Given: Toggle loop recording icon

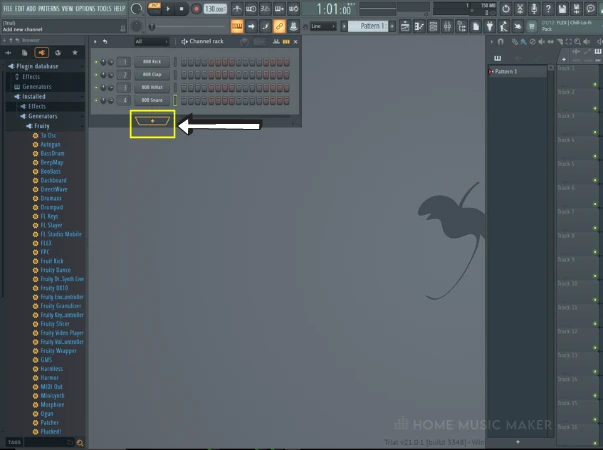Looking at the screenshot, I should (293, 8).
